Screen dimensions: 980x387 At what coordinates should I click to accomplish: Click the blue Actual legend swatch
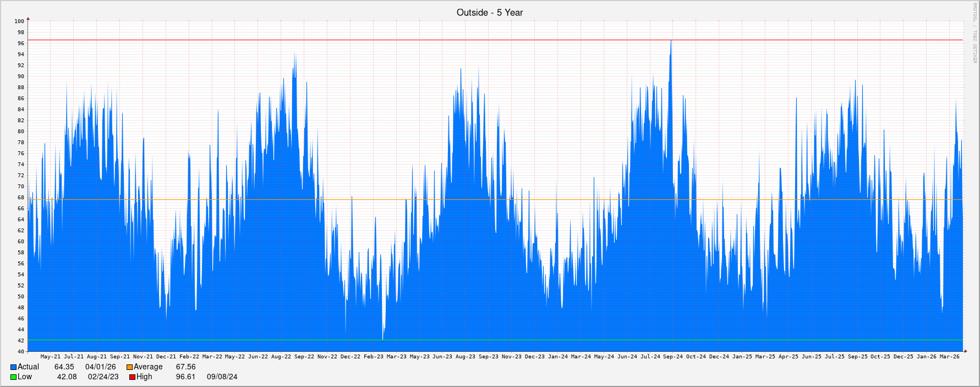(13, 367)
